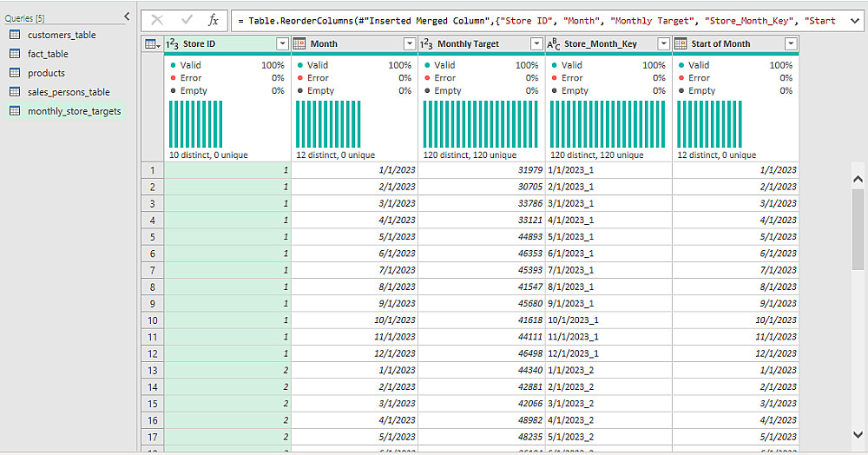Click '120 distinct, 120 unique' under Monthly Target

(470, 155)
